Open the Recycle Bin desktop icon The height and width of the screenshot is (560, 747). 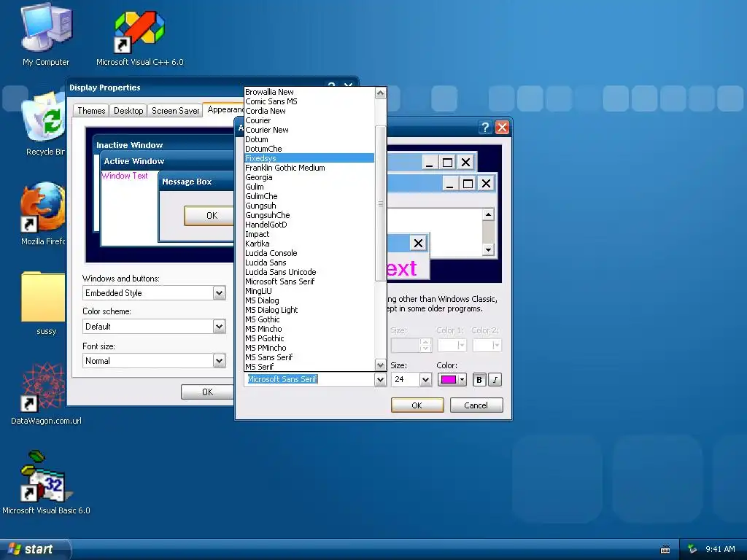point(44,124)
